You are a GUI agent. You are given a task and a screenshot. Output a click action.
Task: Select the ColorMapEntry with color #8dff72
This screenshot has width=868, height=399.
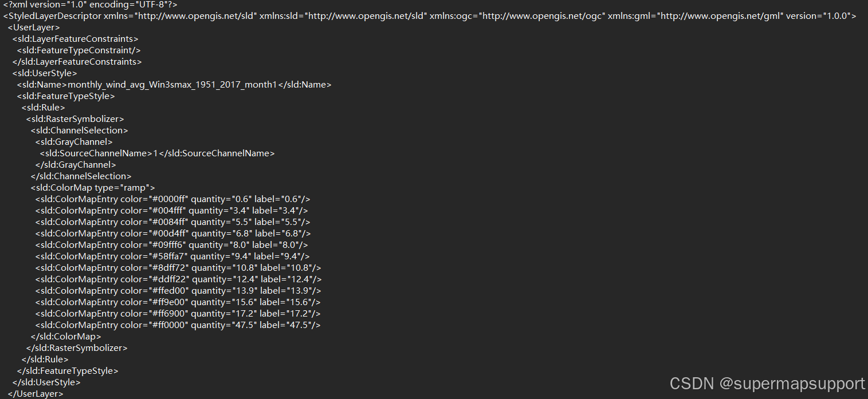point(178,268)
